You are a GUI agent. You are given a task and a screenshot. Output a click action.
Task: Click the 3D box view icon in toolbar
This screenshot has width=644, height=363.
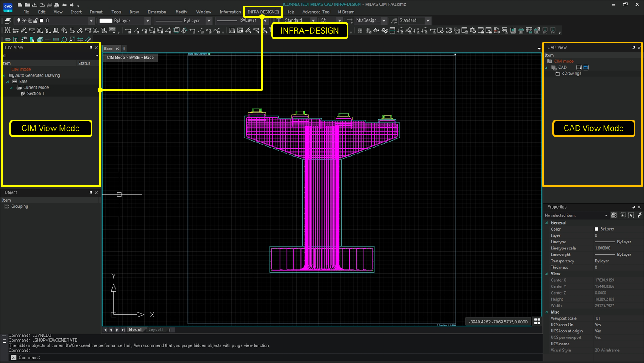[177, 30]
